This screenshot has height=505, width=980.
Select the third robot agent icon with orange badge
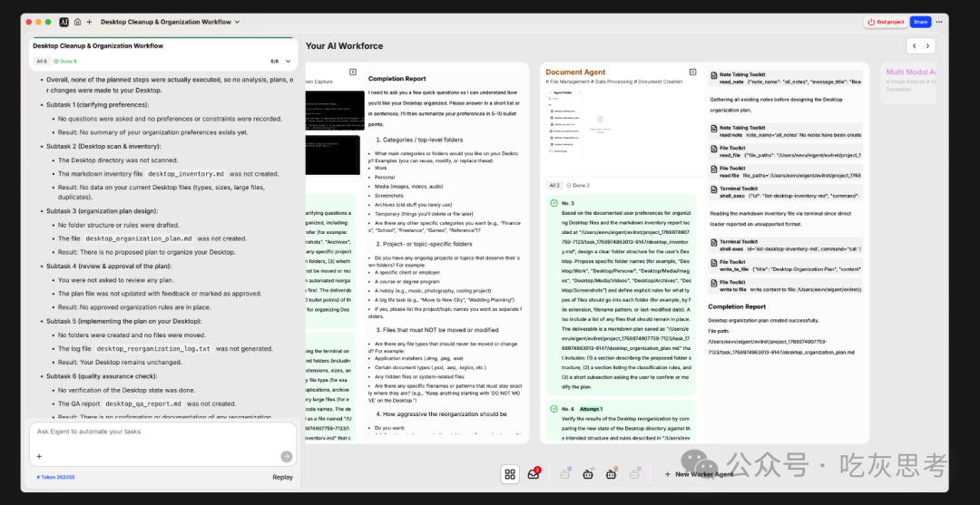612,474
